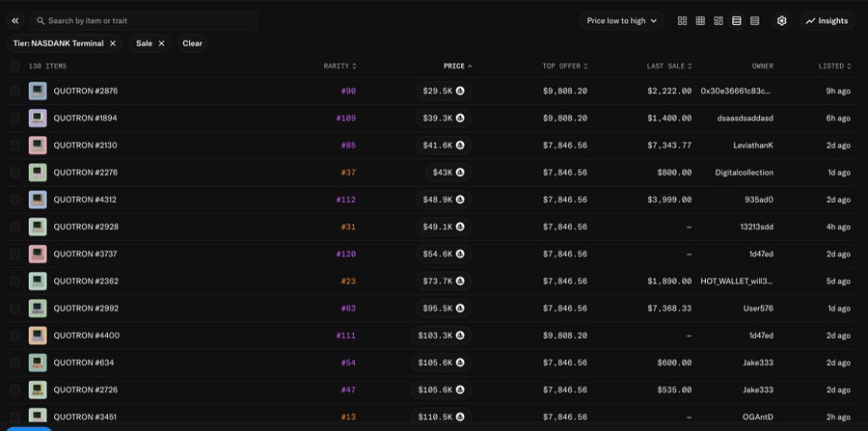Open owner User576 profile
The image size is (868, 431).
[758, 309]
